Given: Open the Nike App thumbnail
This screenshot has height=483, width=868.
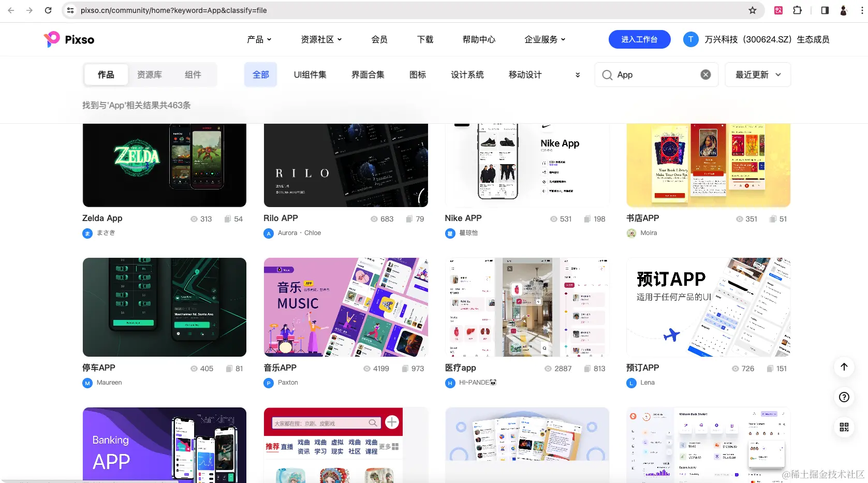Looking at the screenshot, I should point(527,165).
